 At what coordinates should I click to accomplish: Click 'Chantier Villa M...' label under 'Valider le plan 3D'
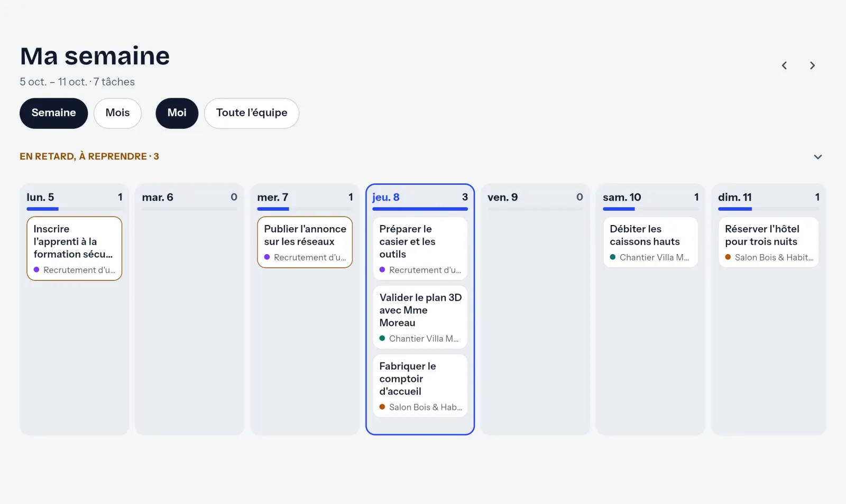(424, 339)
